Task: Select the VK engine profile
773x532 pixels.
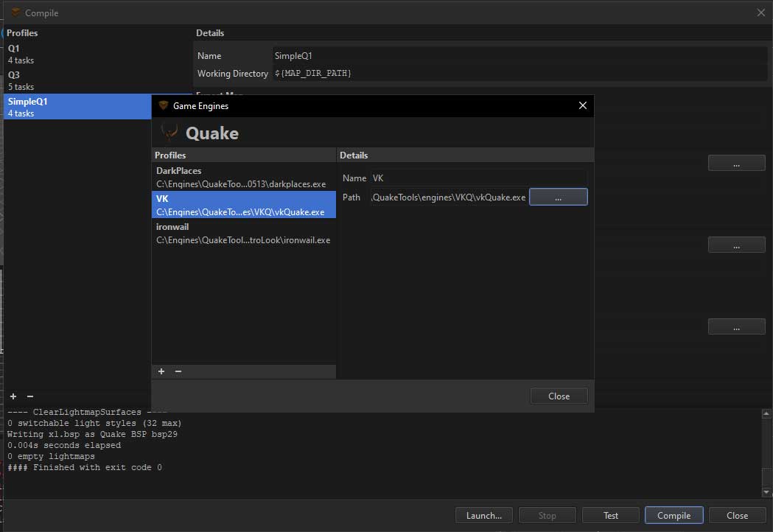Action: point(243,205)
